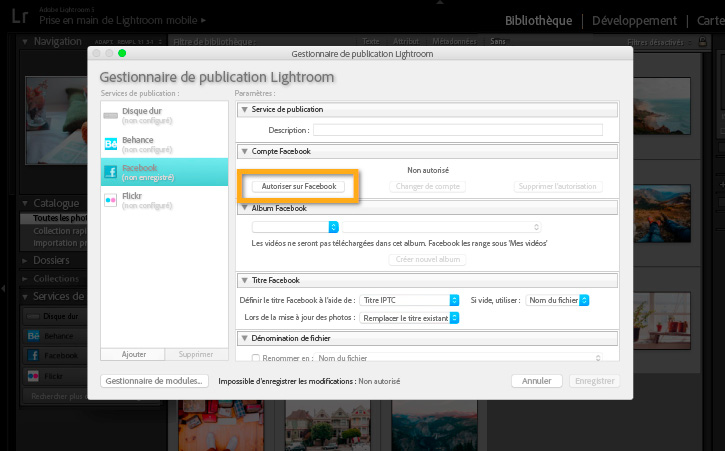Click Flickr icon in background Services panel
Image resolution: width=725 pixels, height=451 pixels.
click(33, 376)
